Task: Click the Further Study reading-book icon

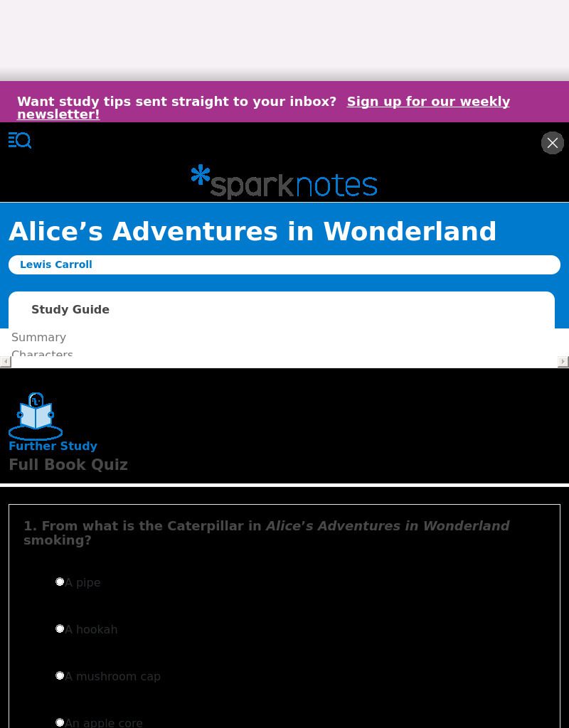Action: pyautogui.click(x=35, y=417)
